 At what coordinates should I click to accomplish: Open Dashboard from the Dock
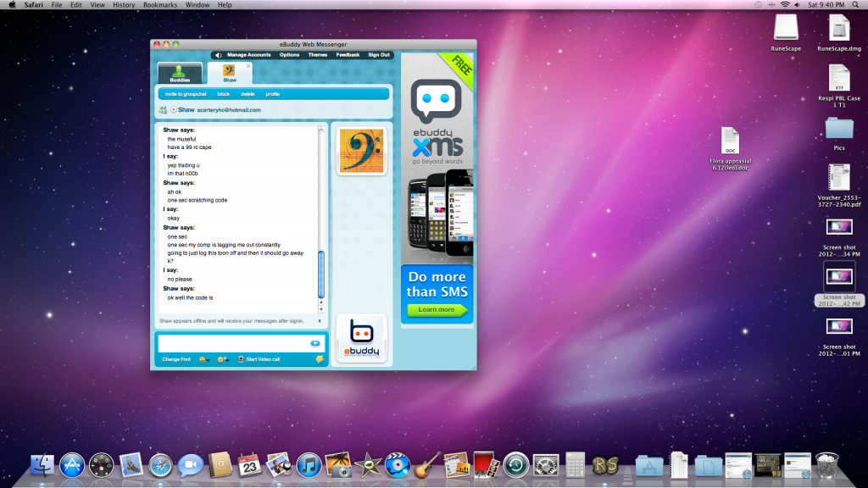click(x=102, y=465)
